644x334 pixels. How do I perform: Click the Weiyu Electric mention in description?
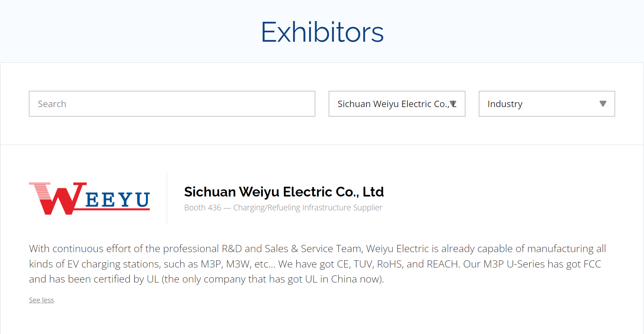(x=398, y=249)
